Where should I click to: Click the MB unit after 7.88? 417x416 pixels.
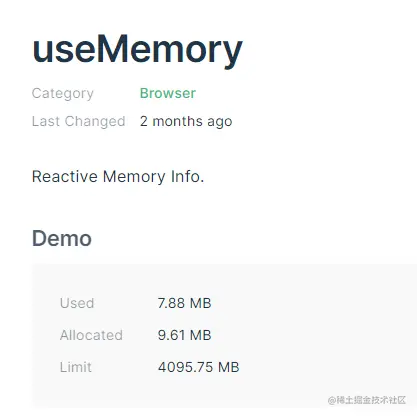(x=200, y=303)
